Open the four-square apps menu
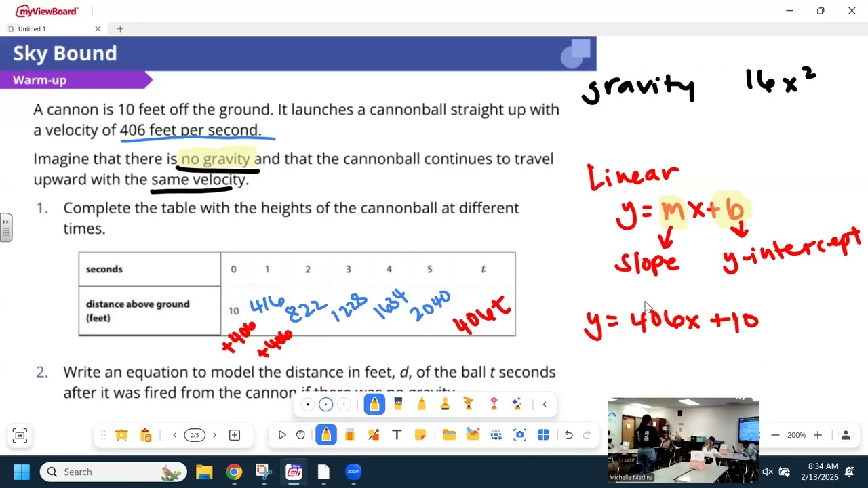Viewport: 868px width, 488px height. click(x=543, y=435)
